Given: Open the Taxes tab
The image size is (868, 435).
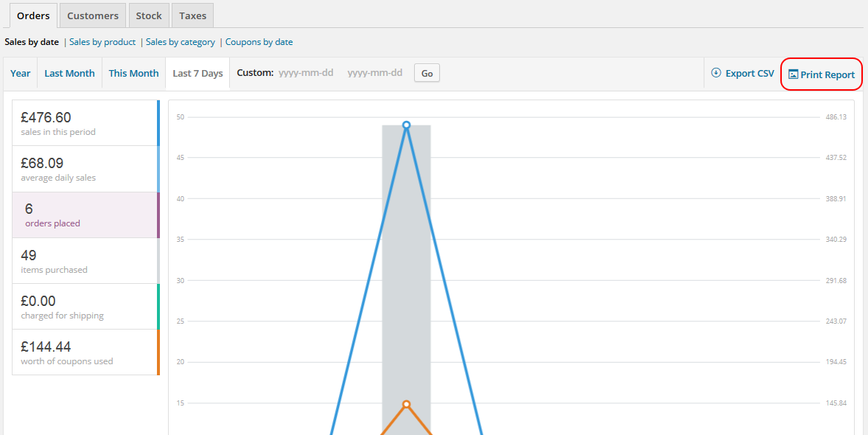Looking at the screenshot, I should [192, 15].
